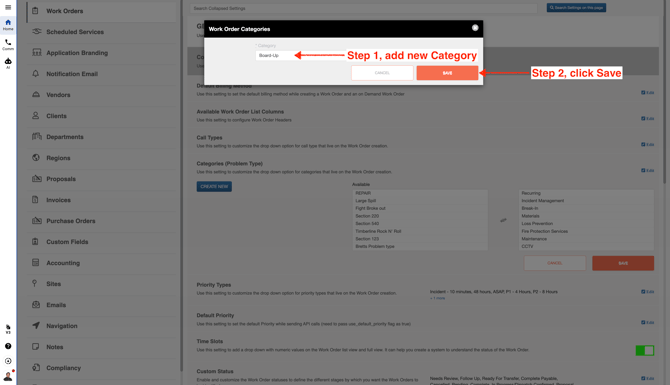This screenshot has width=670, height=385.
Task: Select REPAIR in the Available list
Action: click(420, 193)
